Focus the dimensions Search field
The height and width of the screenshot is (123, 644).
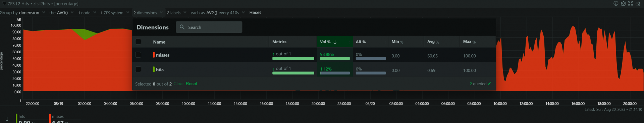209,27
